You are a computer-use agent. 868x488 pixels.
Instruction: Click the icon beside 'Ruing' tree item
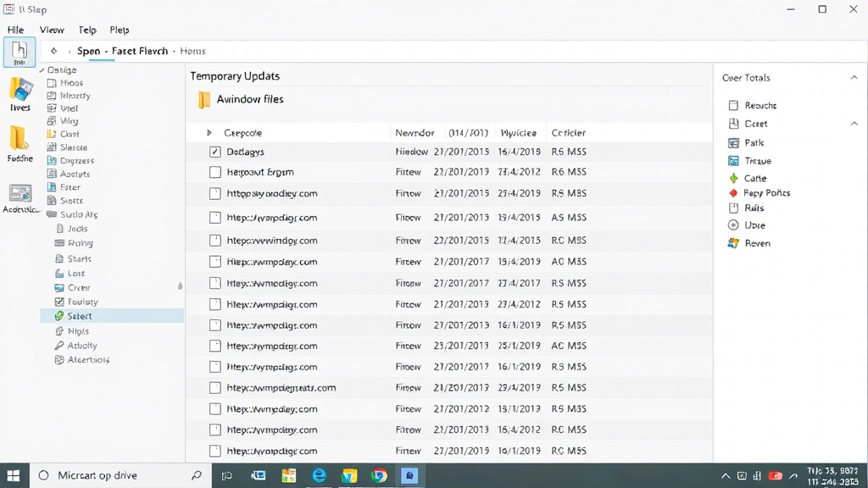(x=60, y=243)
